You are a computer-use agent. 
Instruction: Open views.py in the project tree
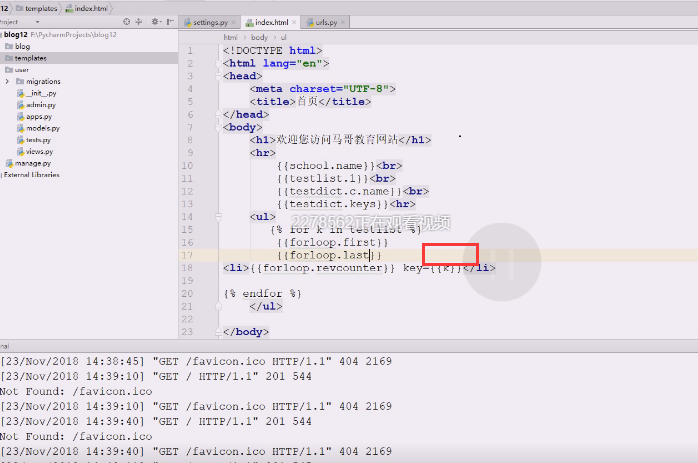tap(40, 151)
